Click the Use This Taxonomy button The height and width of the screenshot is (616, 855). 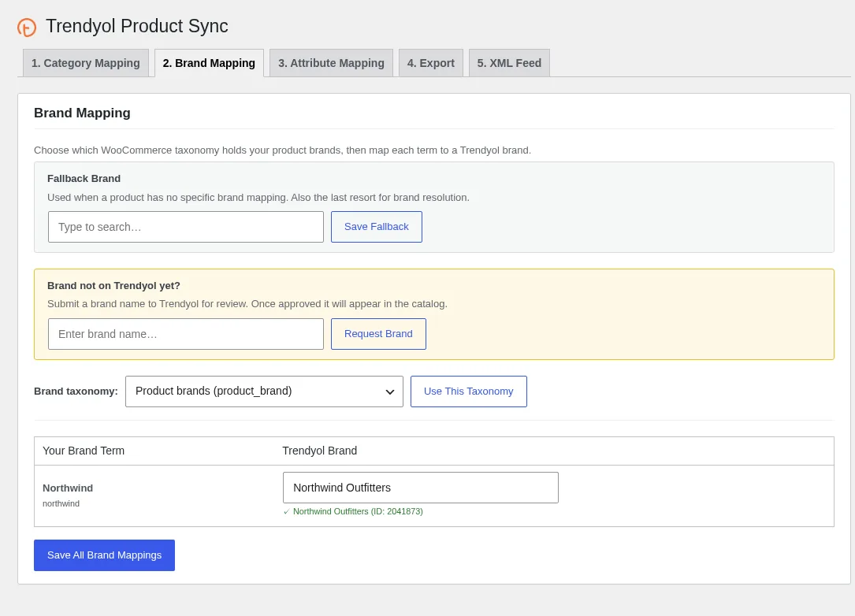468,391
